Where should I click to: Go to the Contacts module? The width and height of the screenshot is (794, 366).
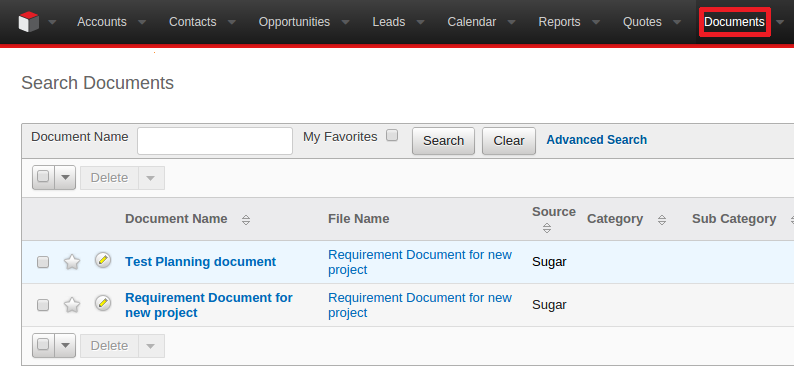click(x=192, y=22)
